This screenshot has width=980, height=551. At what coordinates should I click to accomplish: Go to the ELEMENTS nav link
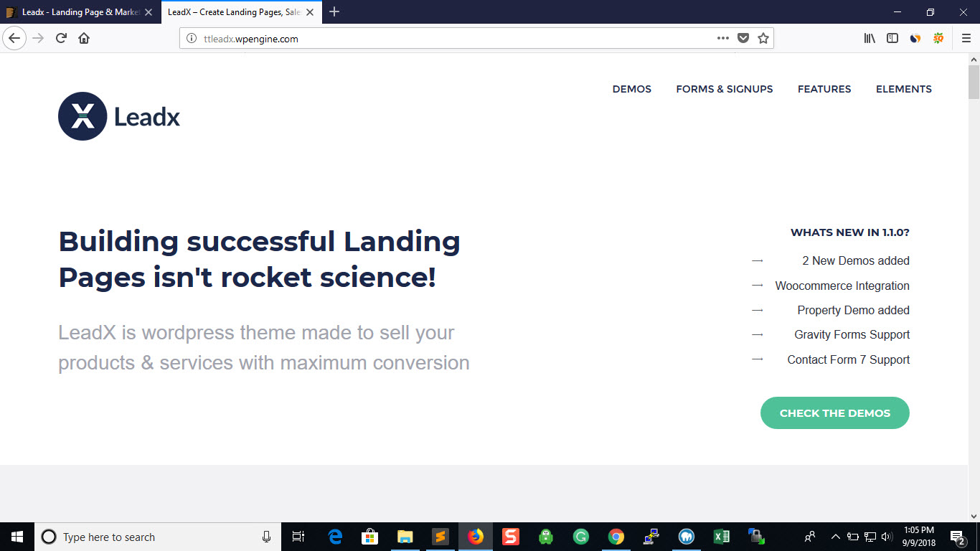pos(903,89)
